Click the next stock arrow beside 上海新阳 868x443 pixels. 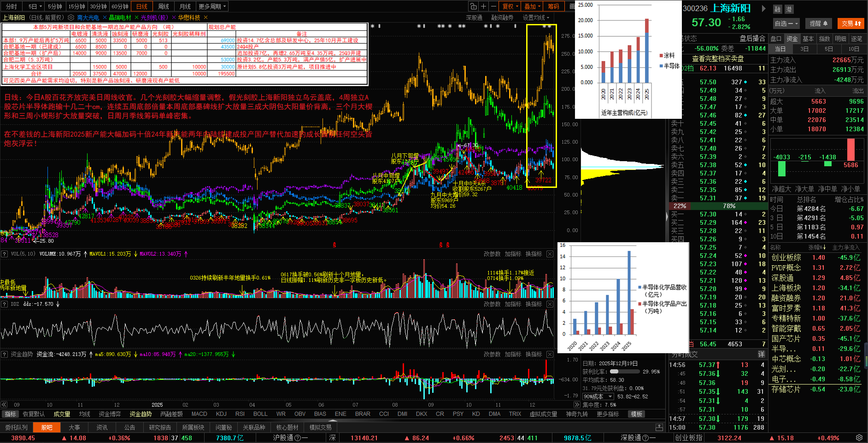pyautogui.click(x=763, y=8)
